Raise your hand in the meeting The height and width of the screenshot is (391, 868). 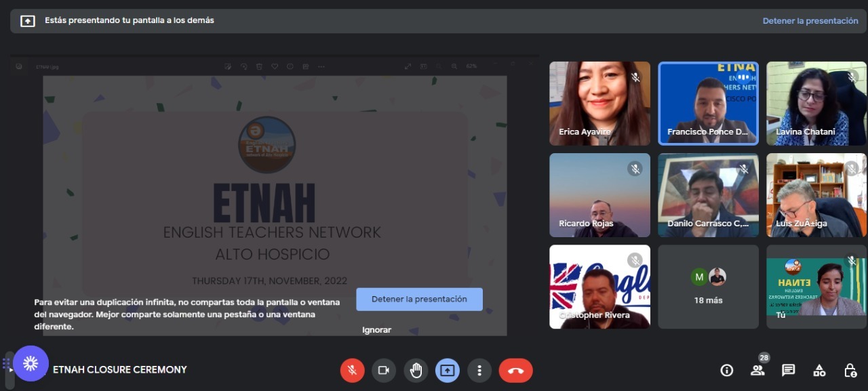point(416,370)
